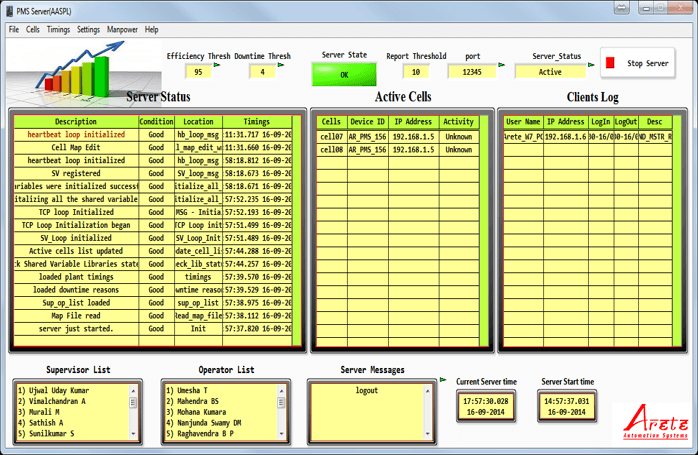Click the 'loaded plant timings' row

point(153,276)
